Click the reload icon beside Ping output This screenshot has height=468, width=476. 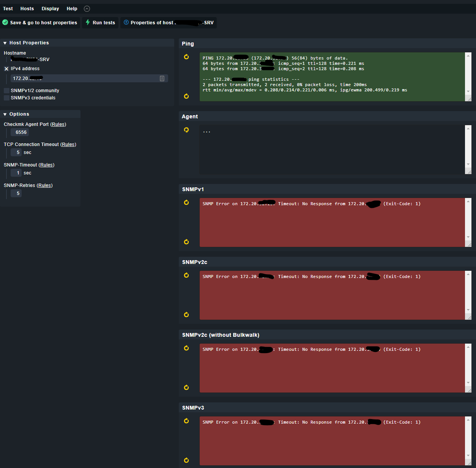(x=186, y=57)
